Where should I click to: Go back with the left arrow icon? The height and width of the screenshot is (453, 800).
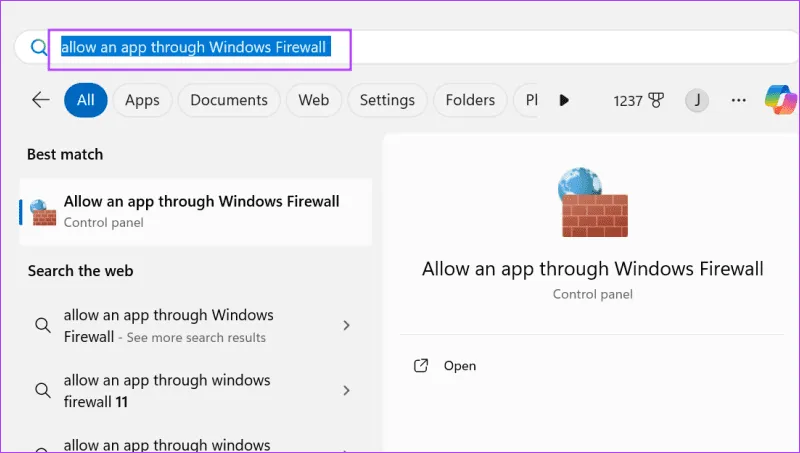pyautogui.click(x=40, y=100)
